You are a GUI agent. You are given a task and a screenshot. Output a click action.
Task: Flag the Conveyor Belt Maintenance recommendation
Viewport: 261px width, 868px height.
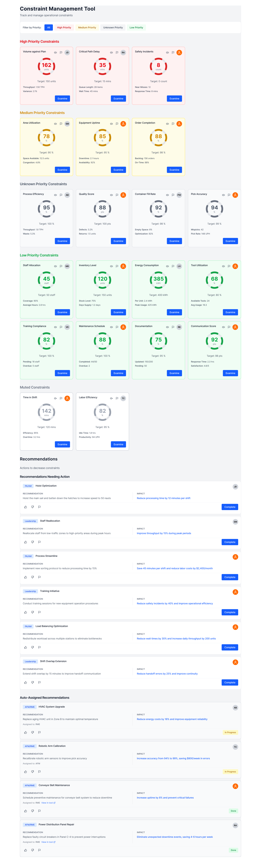click(39, 811)
